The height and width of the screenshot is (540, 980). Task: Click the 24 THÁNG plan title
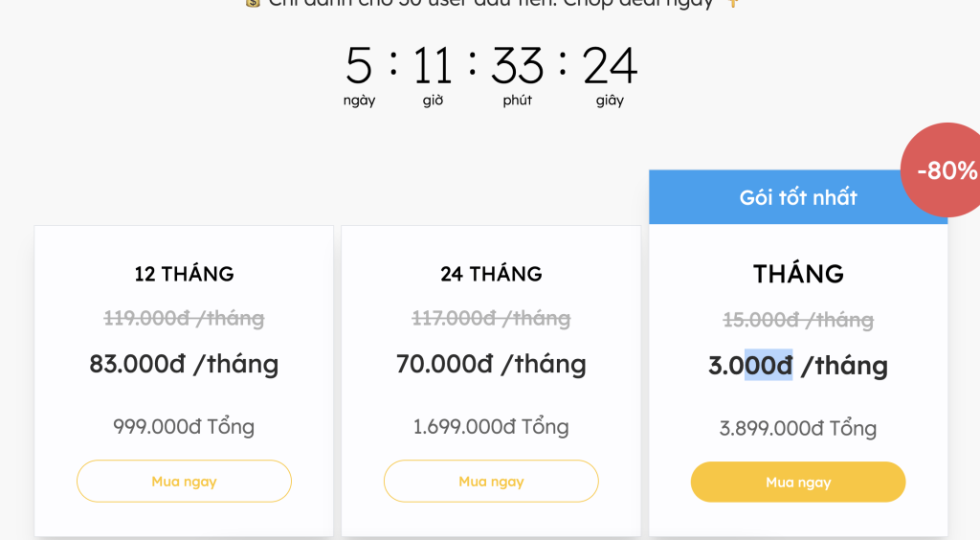point(491,274)
